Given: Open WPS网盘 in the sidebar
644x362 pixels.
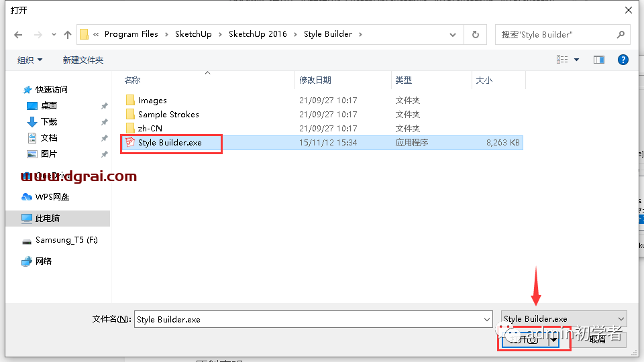Looking at the screenshot, I should [x=52, y=196].
